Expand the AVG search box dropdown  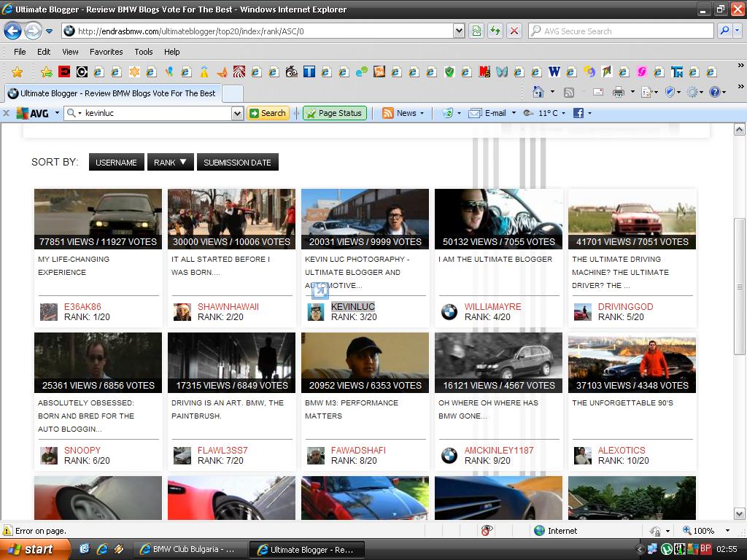coord(237,113)
